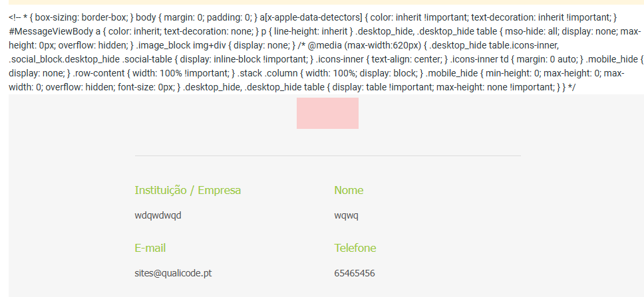Click the .social_block.desktop_hide text
644x297 pixels.
[64, 60]
